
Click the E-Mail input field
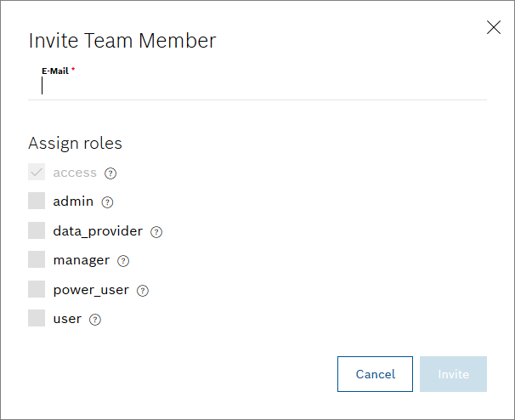(x=255, y=85)
